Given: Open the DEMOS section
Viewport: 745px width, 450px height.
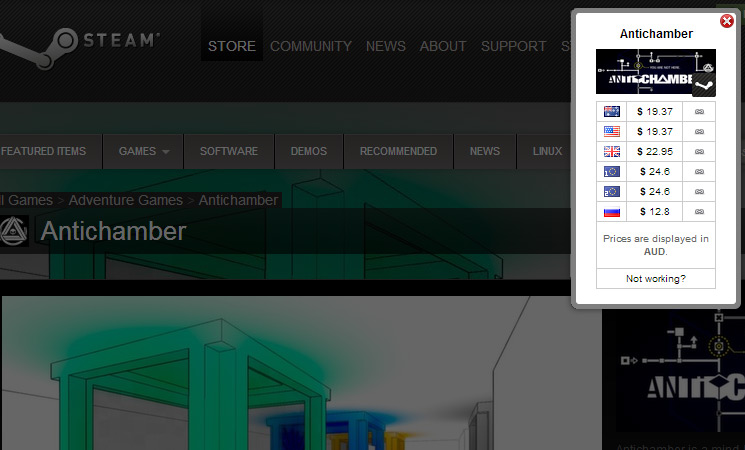Looking at the screenshot, I should click(x=309, y=151).
